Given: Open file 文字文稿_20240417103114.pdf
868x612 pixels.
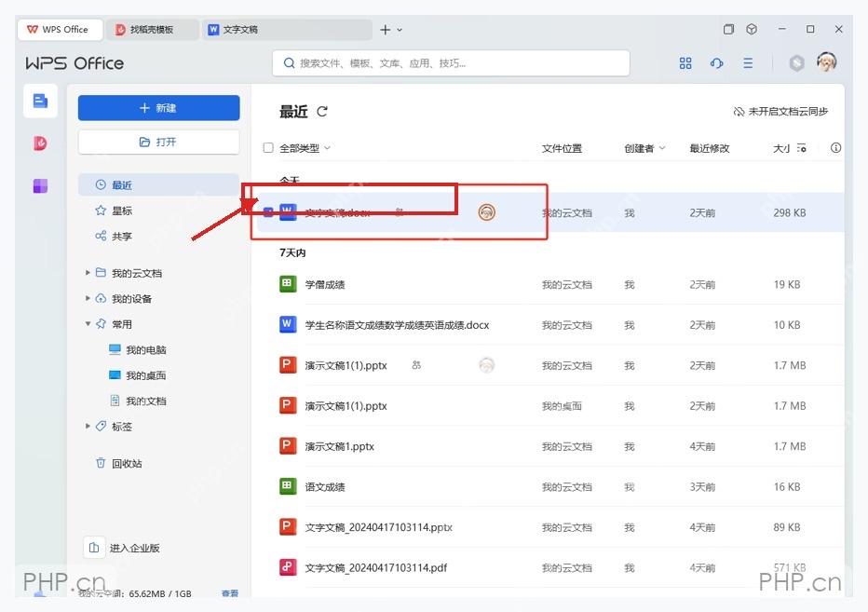Looking at the screenshot, I should (x=376, y=567).
